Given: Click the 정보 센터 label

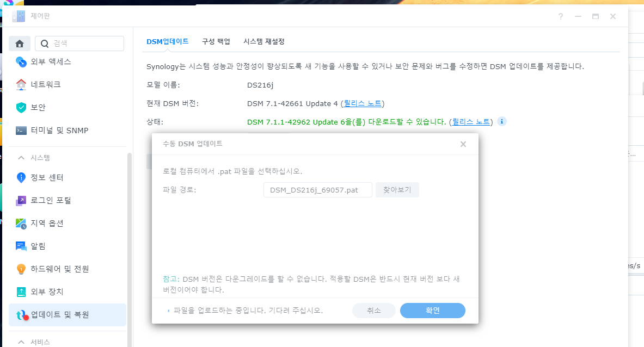Looking at the screenshot, I should click(x=47, y=178).
